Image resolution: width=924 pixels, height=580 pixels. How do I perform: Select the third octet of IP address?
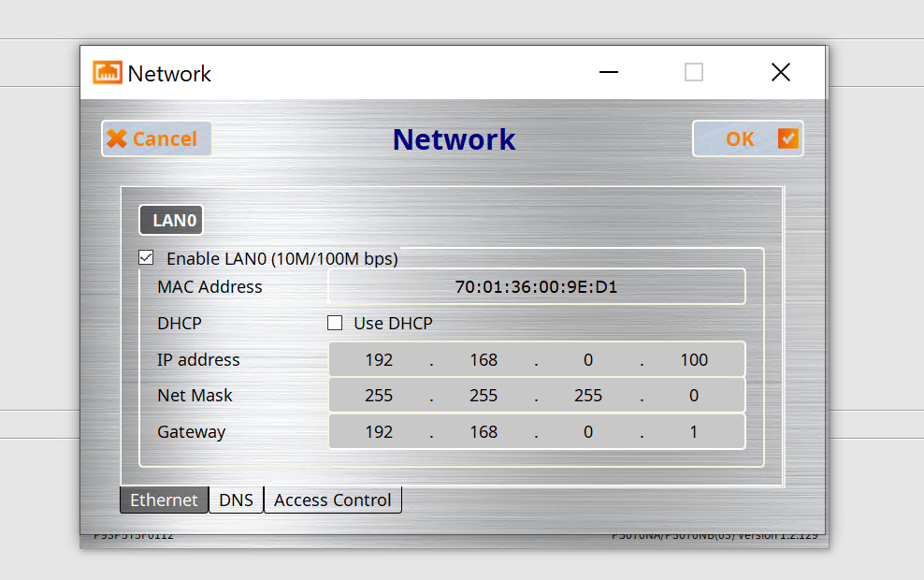[x=588, y=360]
